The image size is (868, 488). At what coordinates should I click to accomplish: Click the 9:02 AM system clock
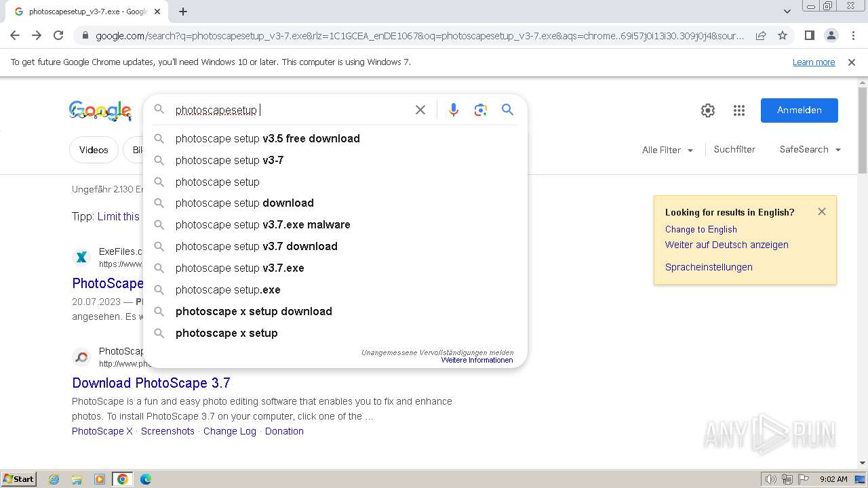tap(833, 479)
